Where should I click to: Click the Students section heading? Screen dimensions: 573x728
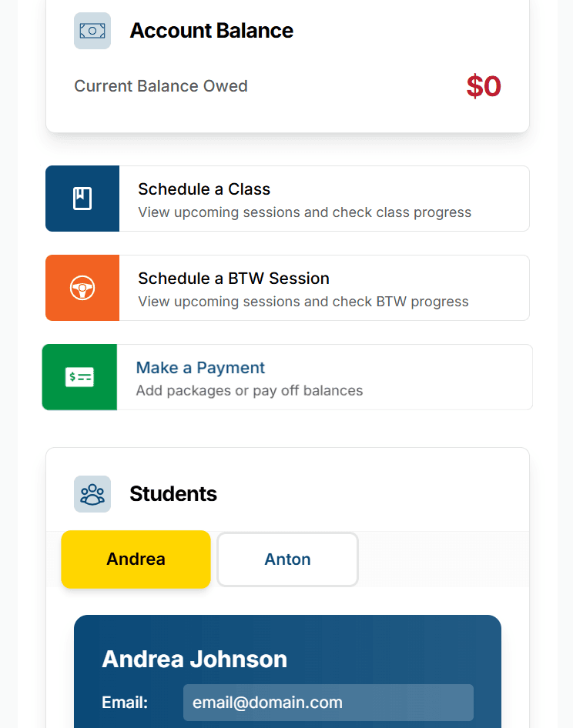(x=173, y=494)
